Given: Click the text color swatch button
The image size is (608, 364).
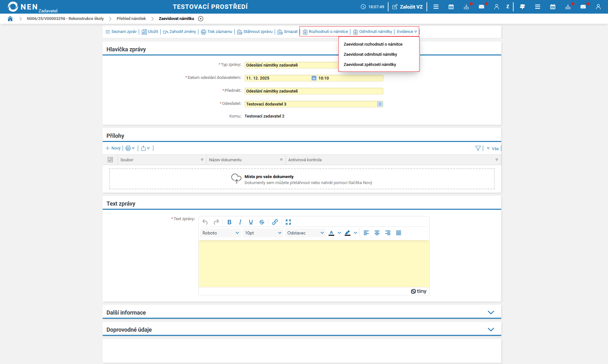Looking at the screenshot, I should 331,233.
